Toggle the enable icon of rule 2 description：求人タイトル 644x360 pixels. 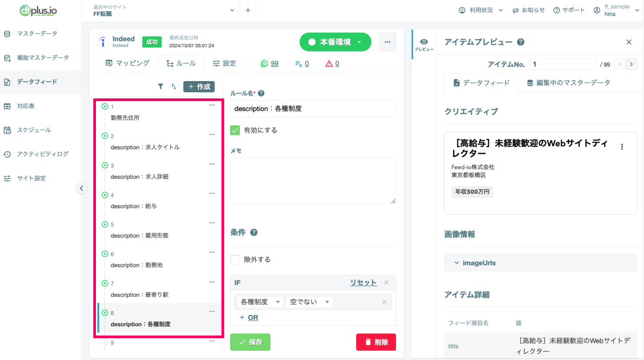[x=105, y=136]
